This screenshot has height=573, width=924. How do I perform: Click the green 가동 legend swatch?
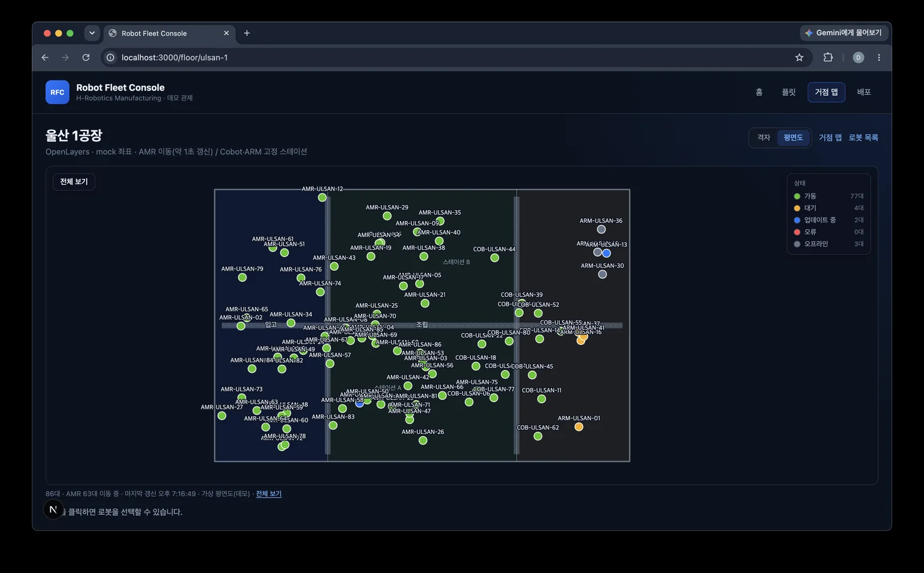coord(797,196)
